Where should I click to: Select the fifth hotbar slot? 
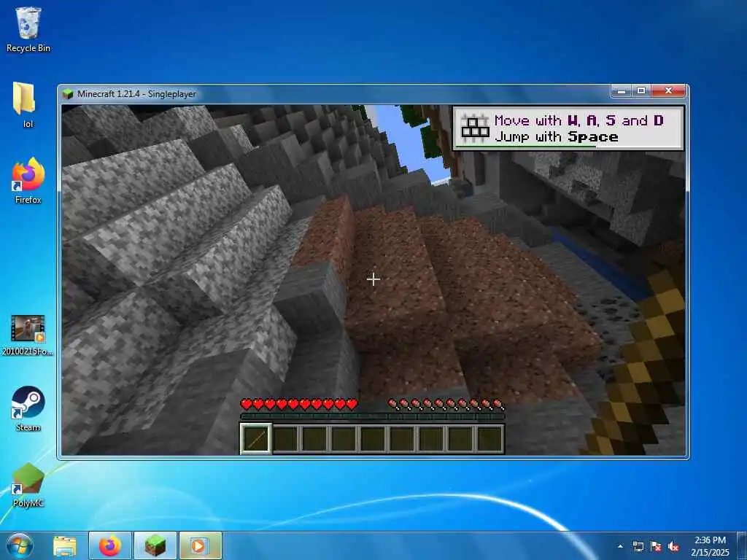[373, 438]
